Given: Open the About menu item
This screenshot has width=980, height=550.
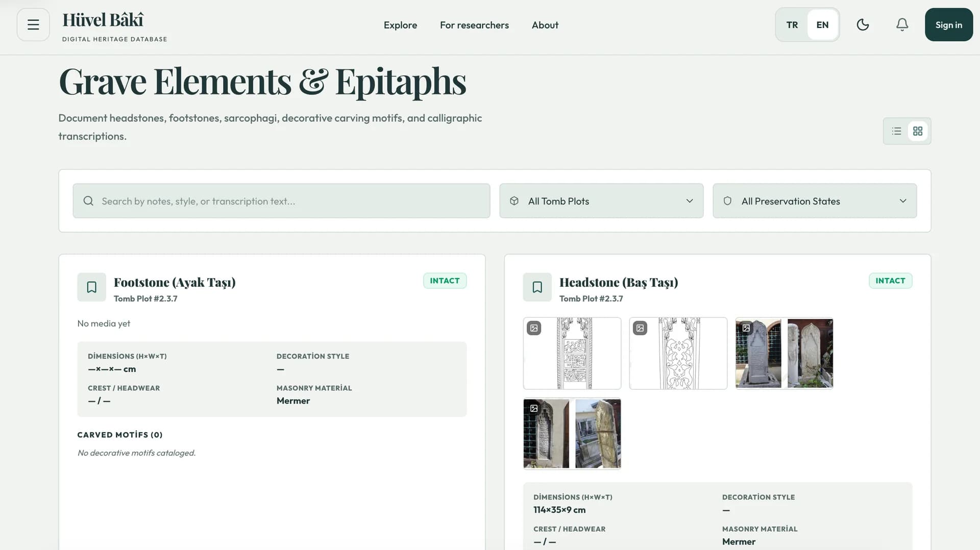Looking at the screenshot, I should (545, 25).
